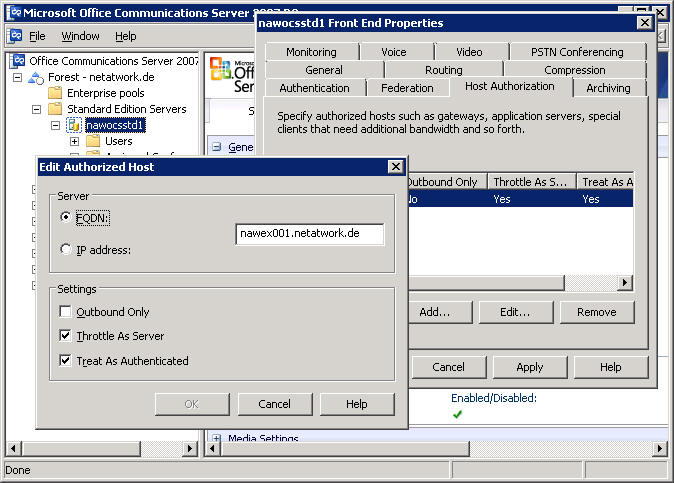Click OK in Edit Authorized Host dialog
Image resolution: width=674 pixels, height=483 pixels.
tap(192, 404)
